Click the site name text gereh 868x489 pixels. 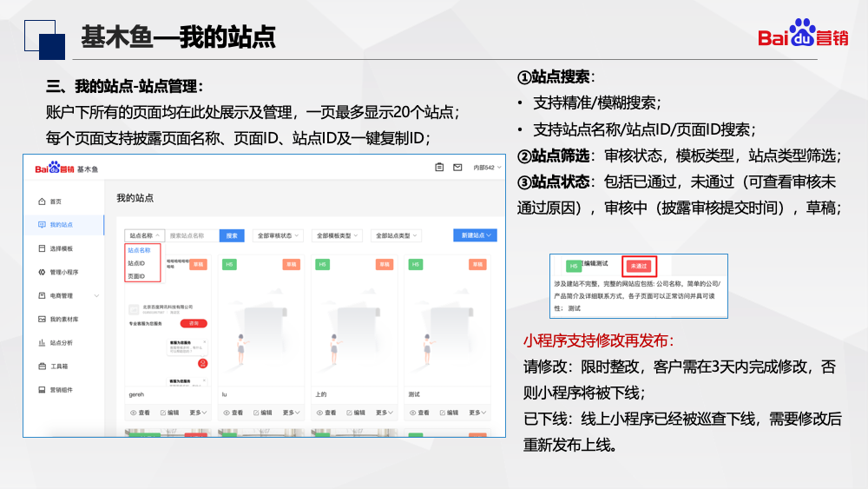click(136, 394)
